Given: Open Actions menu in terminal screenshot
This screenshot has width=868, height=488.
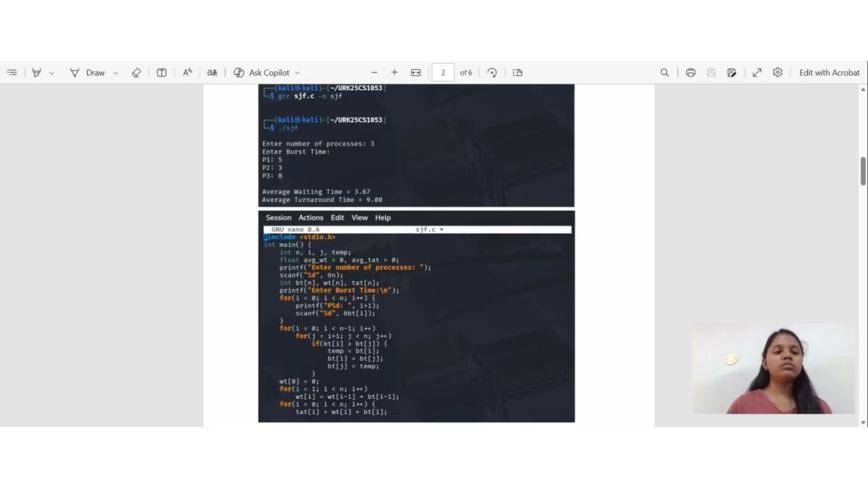Looking at the screenshot, I should coord(311,218).
